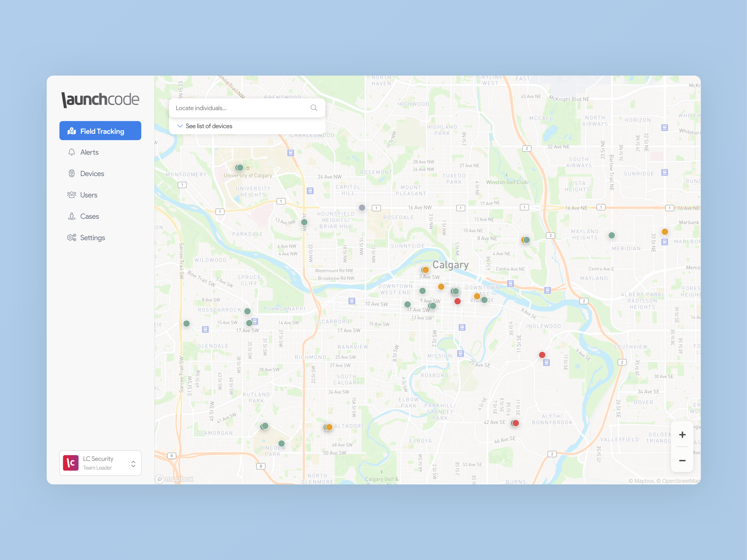747x560 pixels.
Task: Click the Users group icon
Action: 72,195
